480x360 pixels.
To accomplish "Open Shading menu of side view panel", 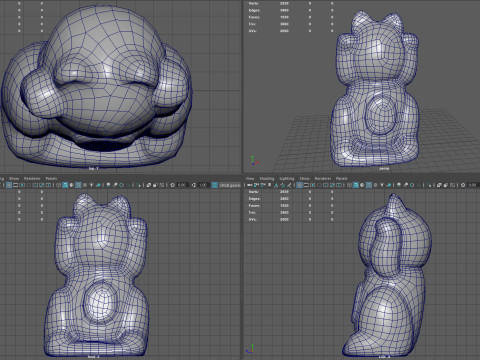I will tap(267, 179).
